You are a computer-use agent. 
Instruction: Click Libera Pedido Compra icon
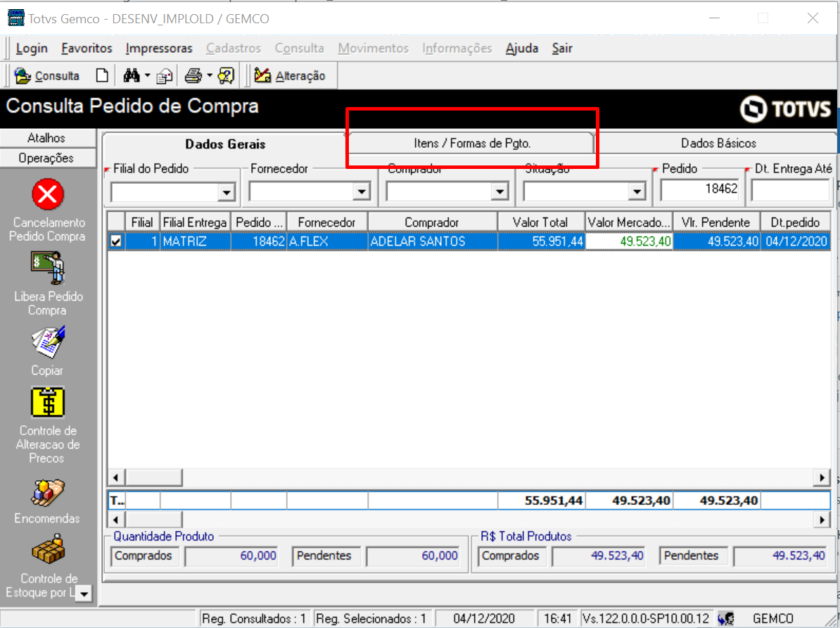[48, 267]
